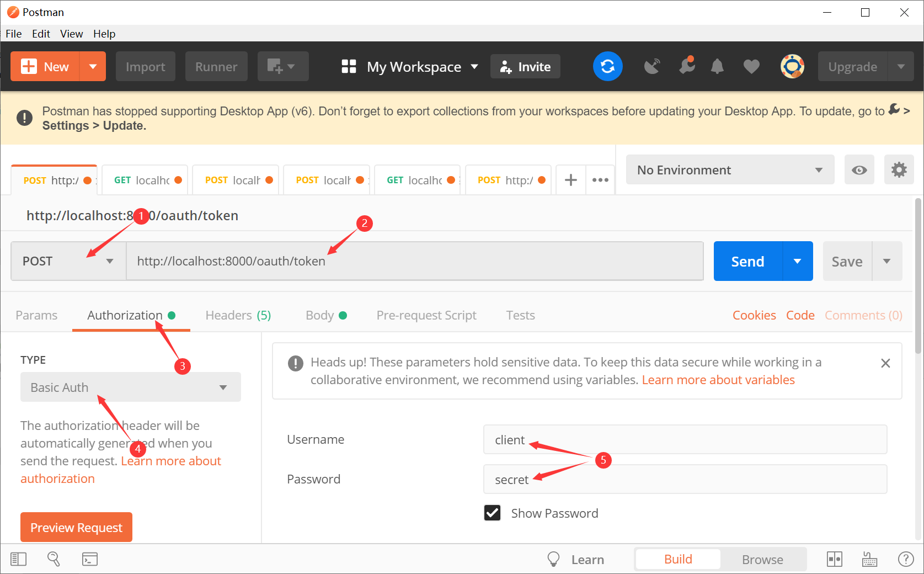Open the No Environment dropdown

pos(730,170)
